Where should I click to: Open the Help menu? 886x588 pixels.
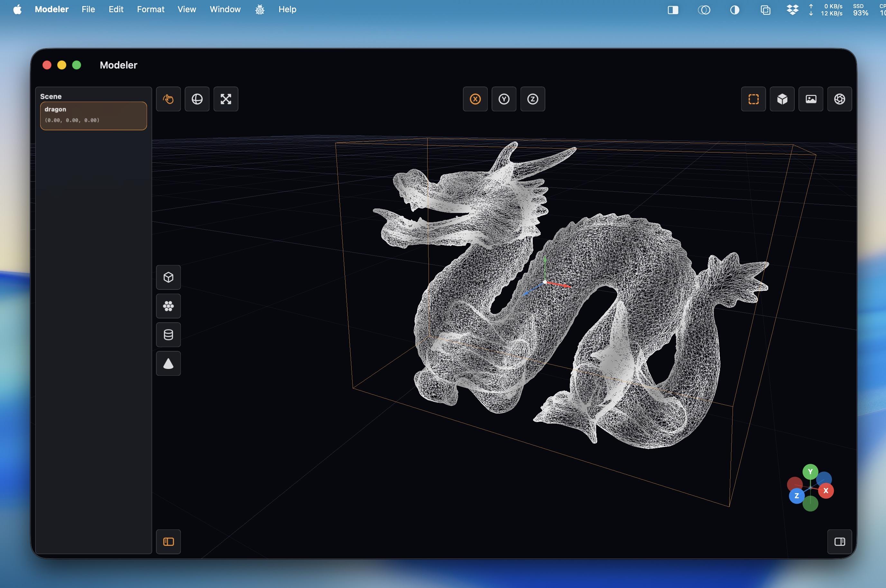(287, 9)
